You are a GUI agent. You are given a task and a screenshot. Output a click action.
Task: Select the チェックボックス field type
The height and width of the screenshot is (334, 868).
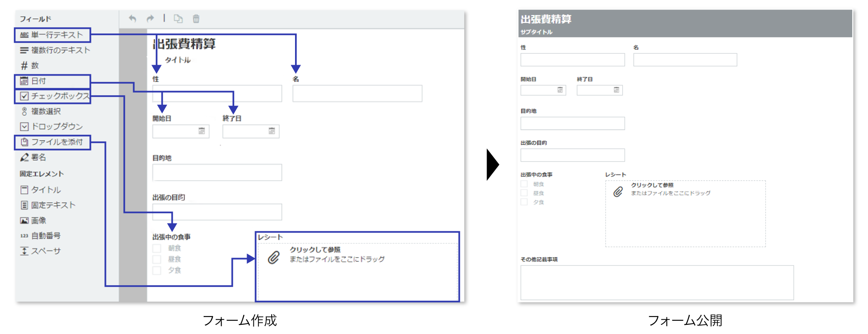tap(53, 96)
